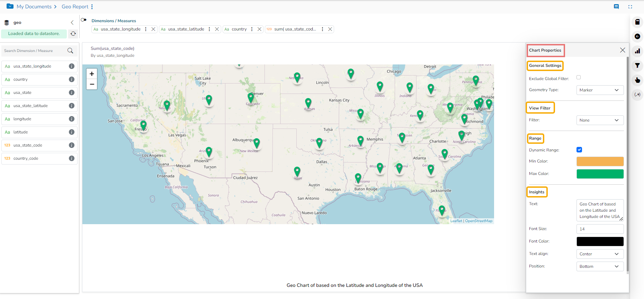
Task: Open the Text align dropdown
Action: tap(600, 254)
